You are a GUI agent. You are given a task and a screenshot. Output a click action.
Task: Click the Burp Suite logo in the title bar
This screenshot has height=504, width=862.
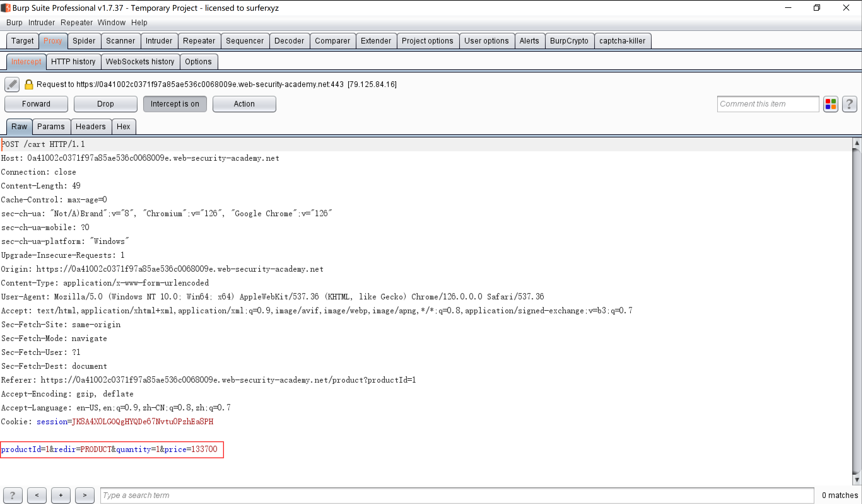pos(5,8)
